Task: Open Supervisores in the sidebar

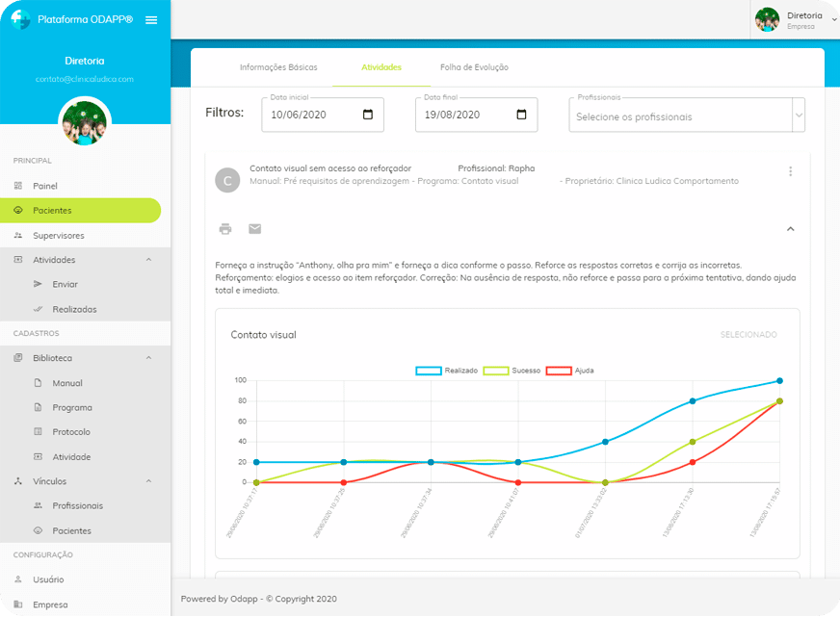Action: click(58, 235)
